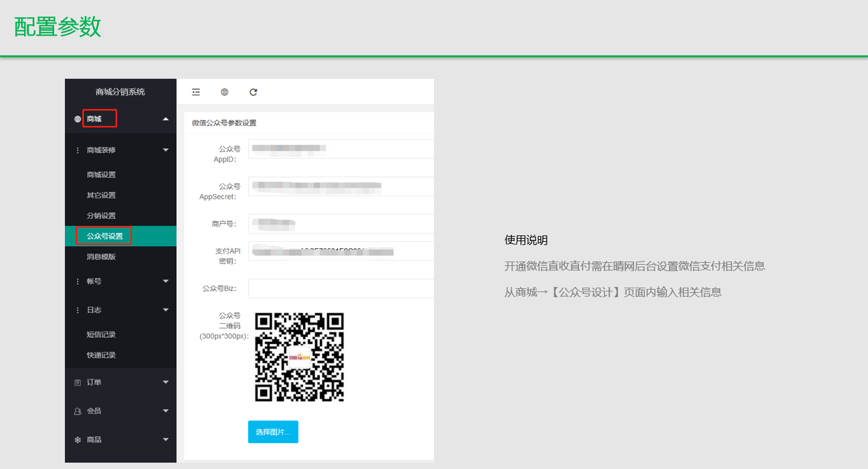Open 消息模版 menu entry

click(101, 257)
